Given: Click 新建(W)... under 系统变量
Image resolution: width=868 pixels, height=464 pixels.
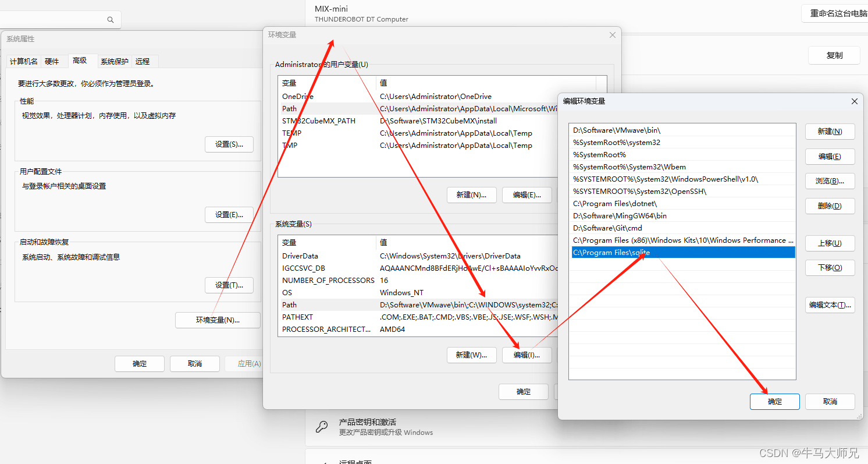Looking at the screenshot, I should pos(471,355).
